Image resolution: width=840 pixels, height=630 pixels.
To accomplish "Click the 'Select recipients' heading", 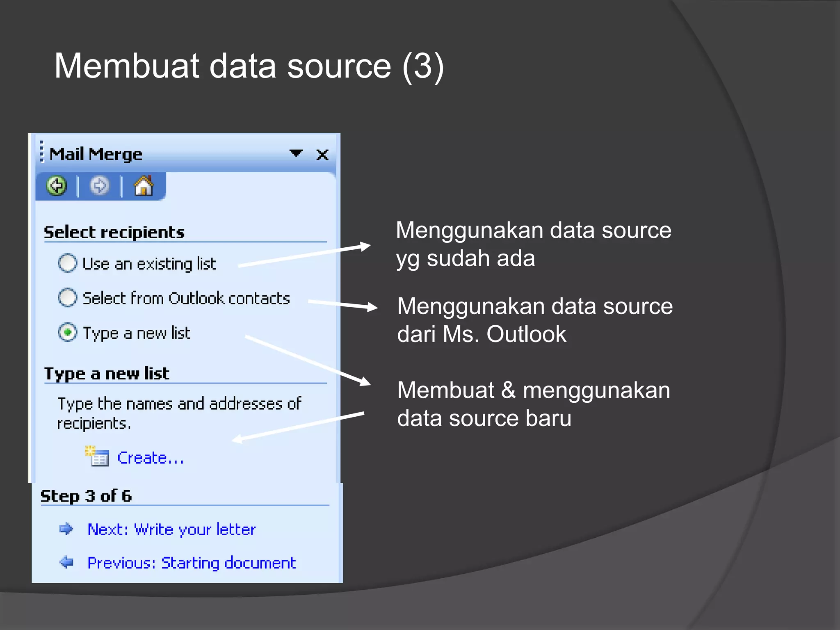I will (x=114, y=232).
